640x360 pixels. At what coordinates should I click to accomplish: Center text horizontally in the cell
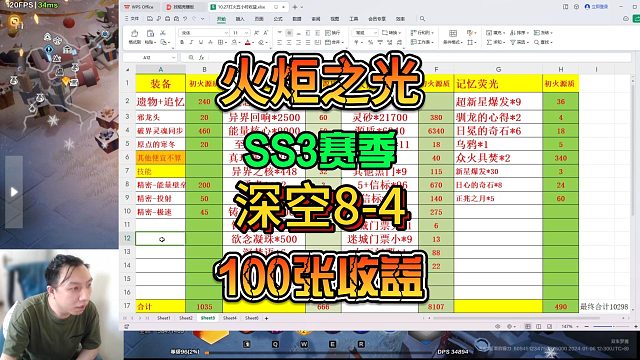coord(289,42)
